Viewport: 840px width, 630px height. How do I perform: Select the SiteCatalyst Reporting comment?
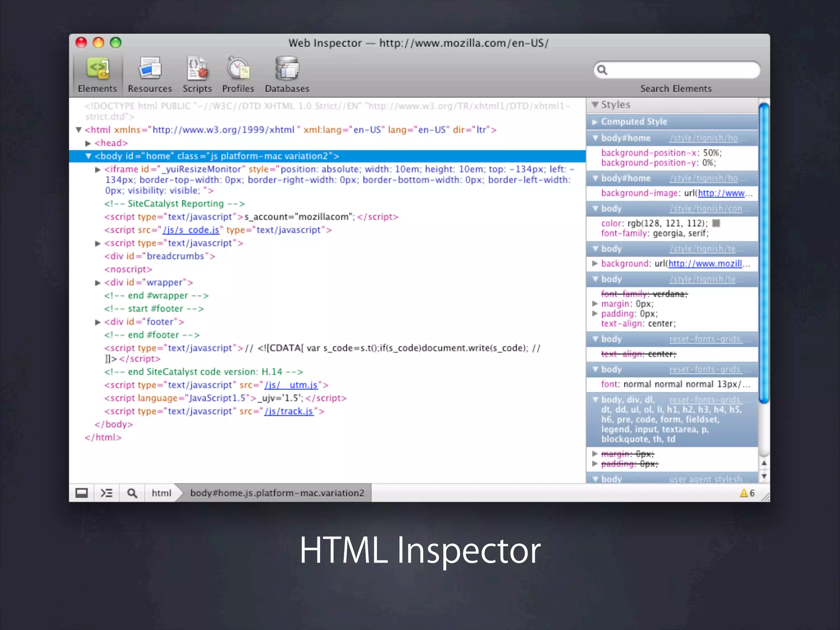point(174,204)
